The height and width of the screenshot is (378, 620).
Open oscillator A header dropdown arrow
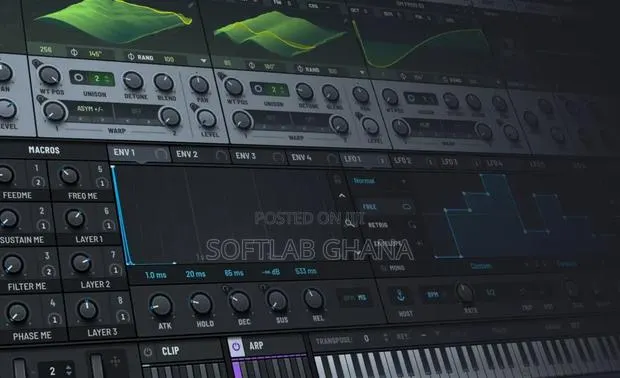click(203, 61)
